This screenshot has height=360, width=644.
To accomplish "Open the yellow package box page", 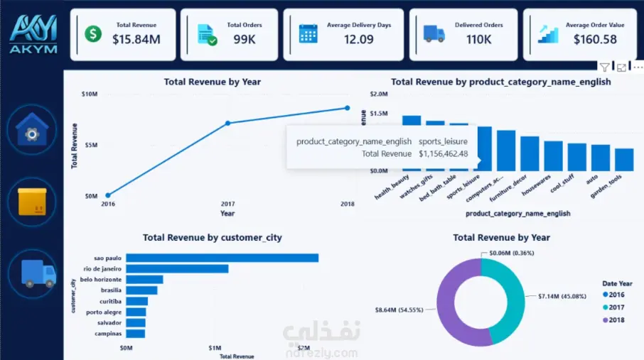I will click(32, 202).
